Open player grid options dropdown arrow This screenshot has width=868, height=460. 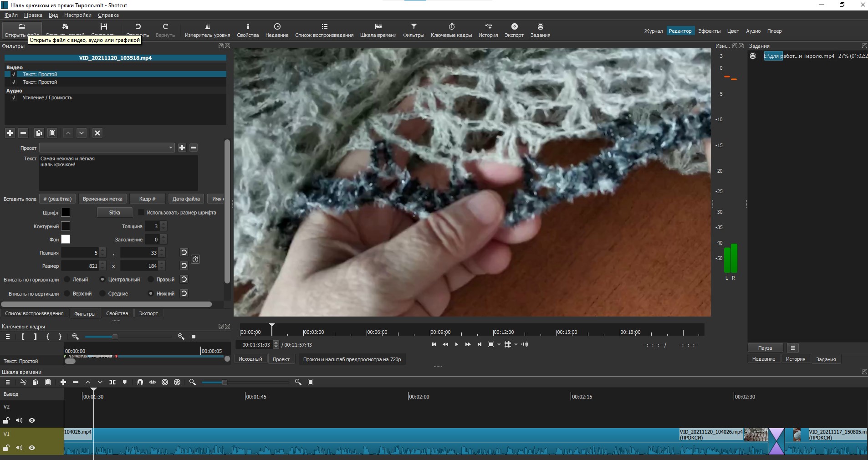pos(516,344)
